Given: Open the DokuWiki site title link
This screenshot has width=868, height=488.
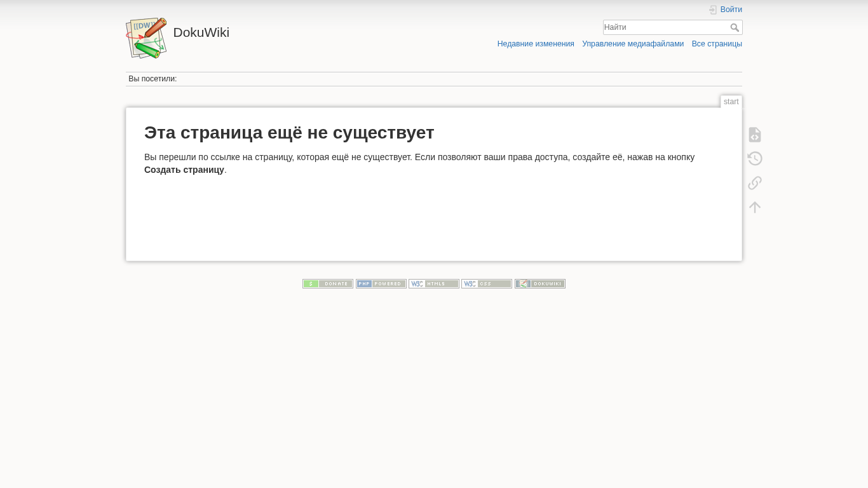Looking at the screenshot, I should 201,32.
